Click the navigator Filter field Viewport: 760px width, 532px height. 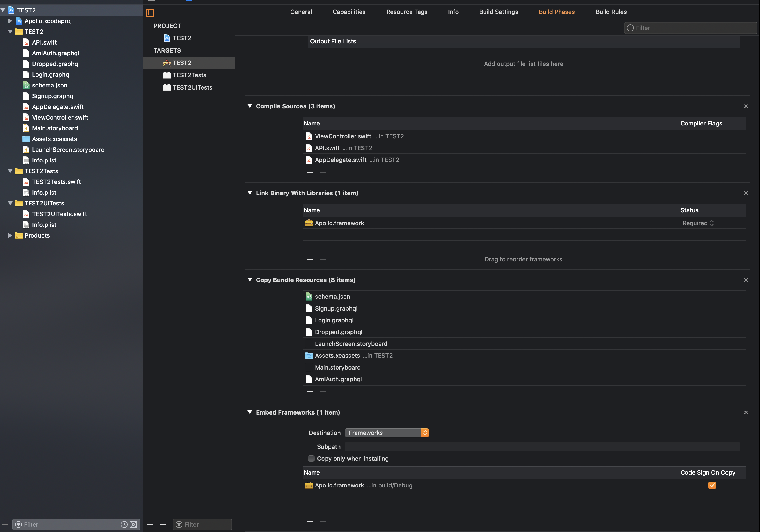76,524
